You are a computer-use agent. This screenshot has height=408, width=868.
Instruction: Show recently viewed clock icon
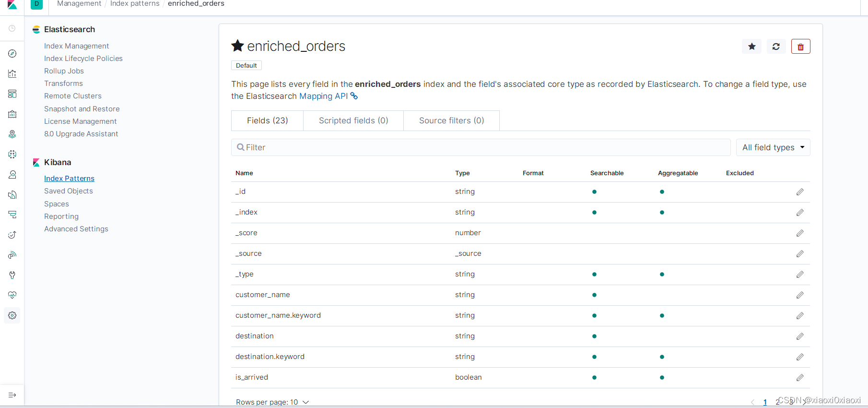pos(12,28)
